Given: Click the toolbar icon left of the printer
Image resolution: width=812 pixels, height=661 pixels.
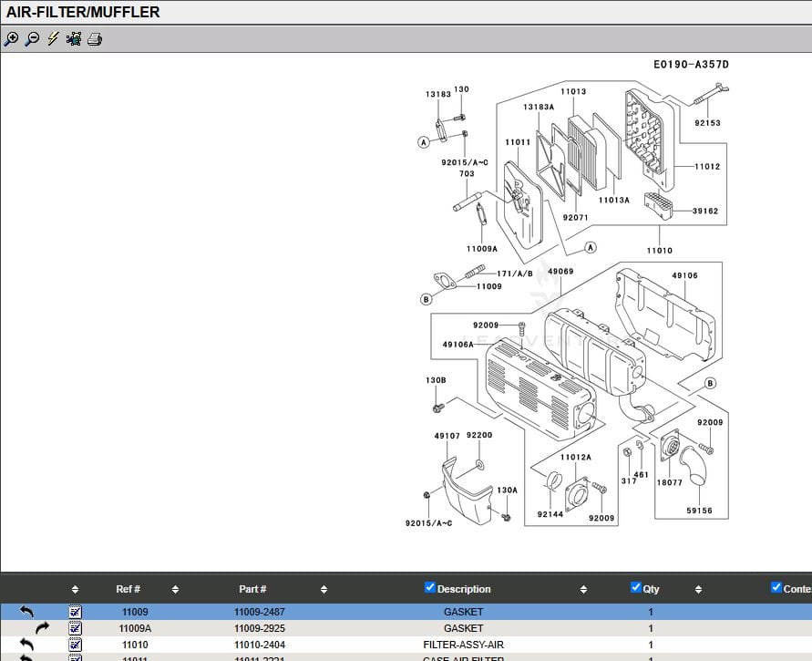Looking at the screenshot, I should coord(74,39).
